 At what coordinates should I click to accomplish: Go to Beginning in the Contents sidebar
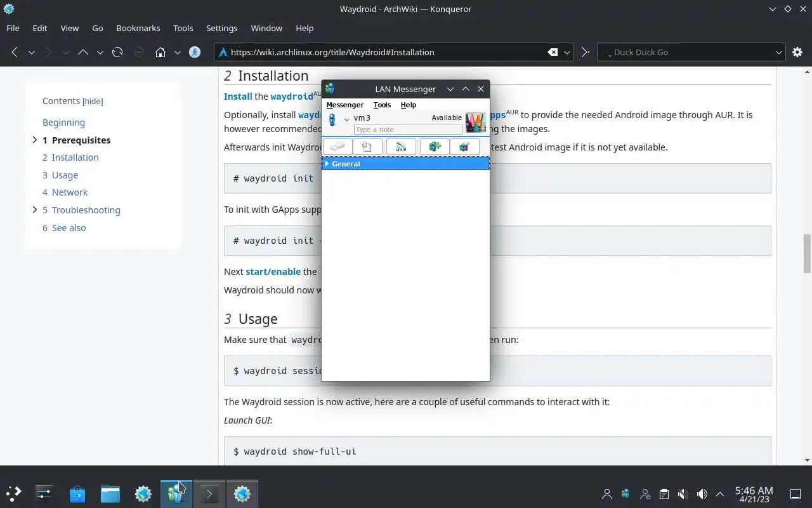[63, 123]
